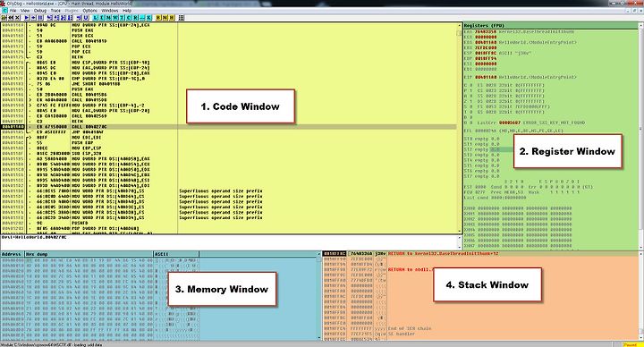Select the PUSHFD instruction row
The height and width of the screenshot is (347, 644).
228,223
